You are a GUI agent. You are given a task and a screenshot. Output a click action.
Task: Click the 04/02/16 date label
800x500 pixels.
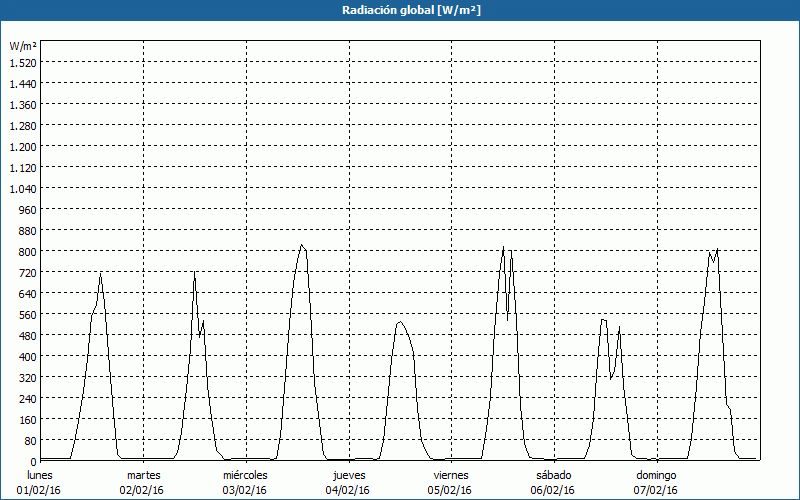(347, 490)
